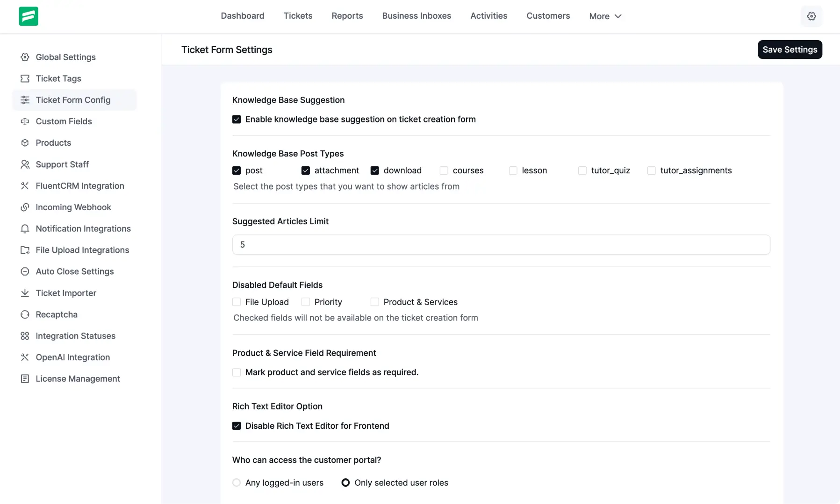Check the Priority disabled field

click(x=306, y=302)
